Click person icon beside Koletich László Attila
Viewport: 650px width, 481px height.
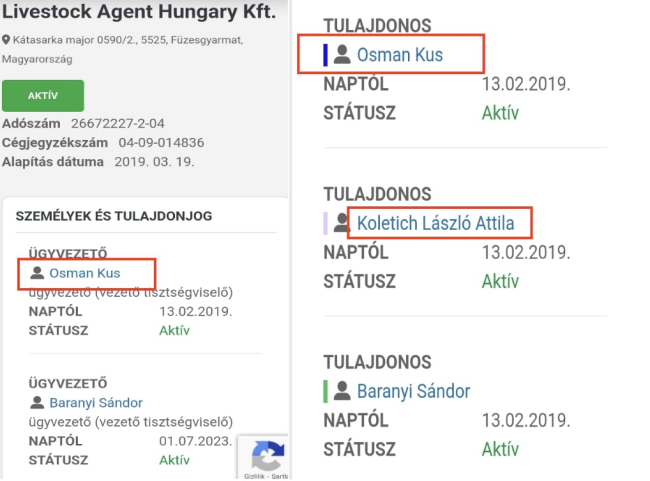click(x=342, y=222)
